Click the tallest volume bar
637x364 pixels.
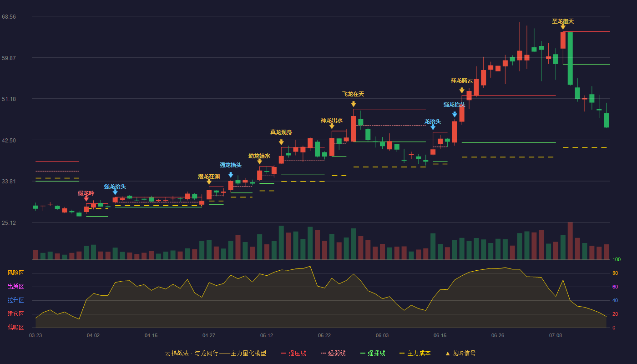(x=570, y=241)
